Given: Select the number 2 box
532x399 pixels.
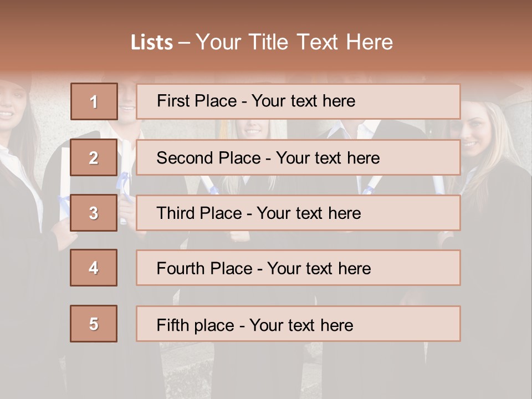Looking at the screenshot, I should coord(94,157).
